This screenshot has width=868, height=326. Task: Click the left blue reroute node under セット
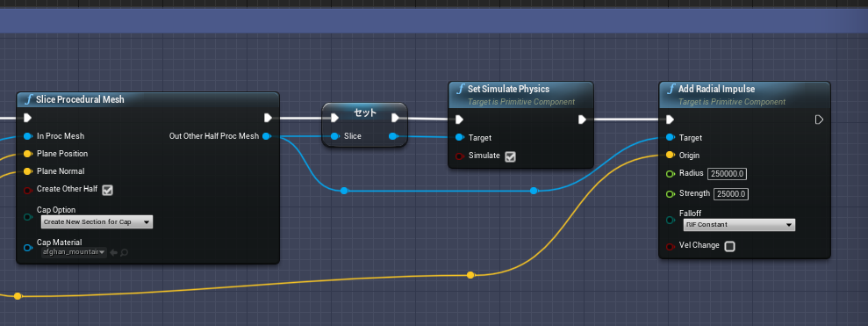344,191
